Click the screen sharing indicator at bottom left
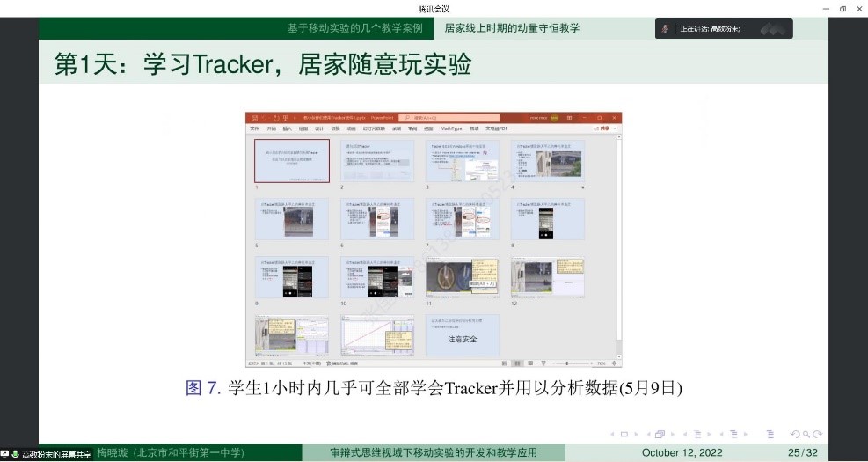This screenshot has width=868, height=462. 48,454
